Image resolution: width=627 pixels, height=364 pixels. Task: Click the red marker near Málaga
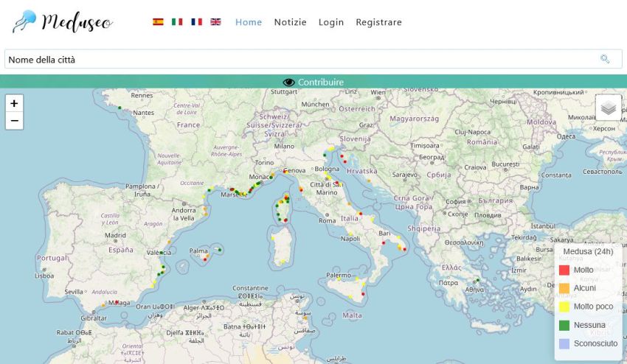tap(117, 302)
